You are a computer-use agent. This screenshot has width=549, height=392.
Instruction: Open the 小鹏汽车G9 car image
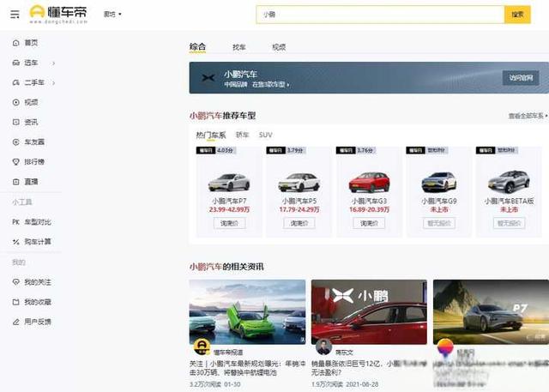pyautogui.click(x=439, y=182)
